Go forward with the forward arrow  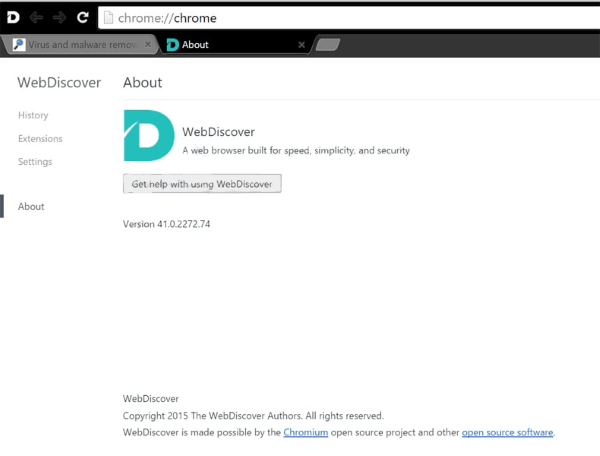tap(59, 17)
